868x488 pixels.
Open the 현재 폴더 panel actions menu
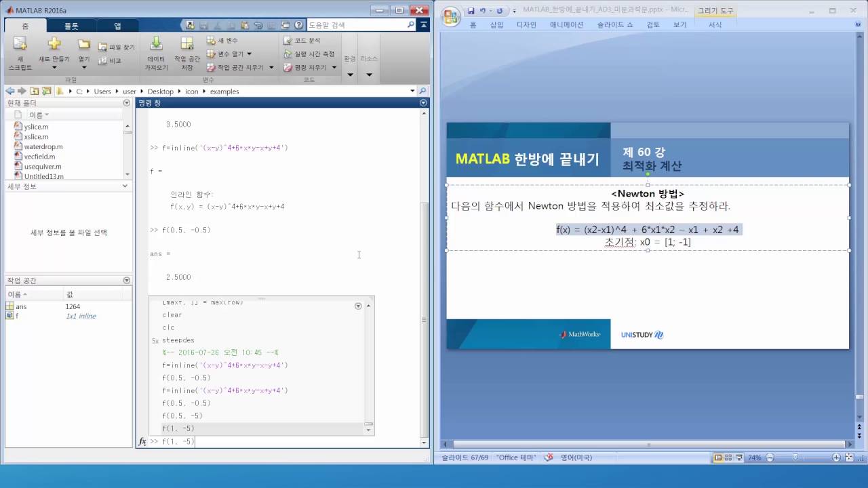click(x=127, y=102)
